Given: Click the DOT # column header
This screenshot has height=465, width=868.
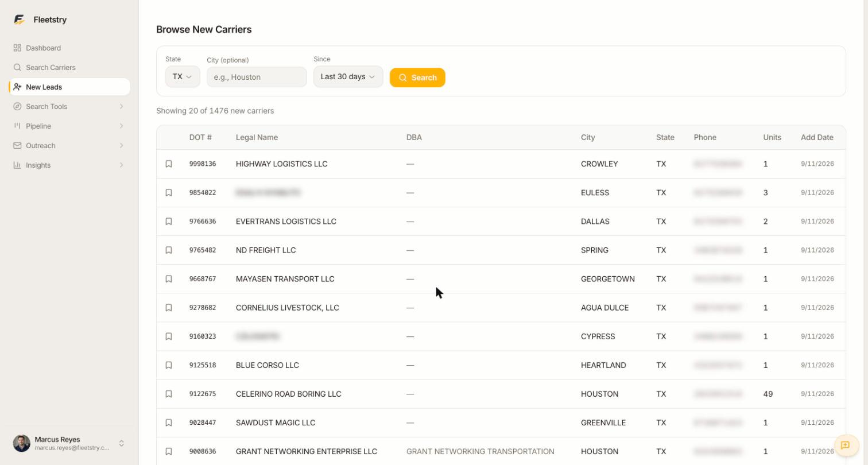Looking at the screenshot, I should coord(200,138).
